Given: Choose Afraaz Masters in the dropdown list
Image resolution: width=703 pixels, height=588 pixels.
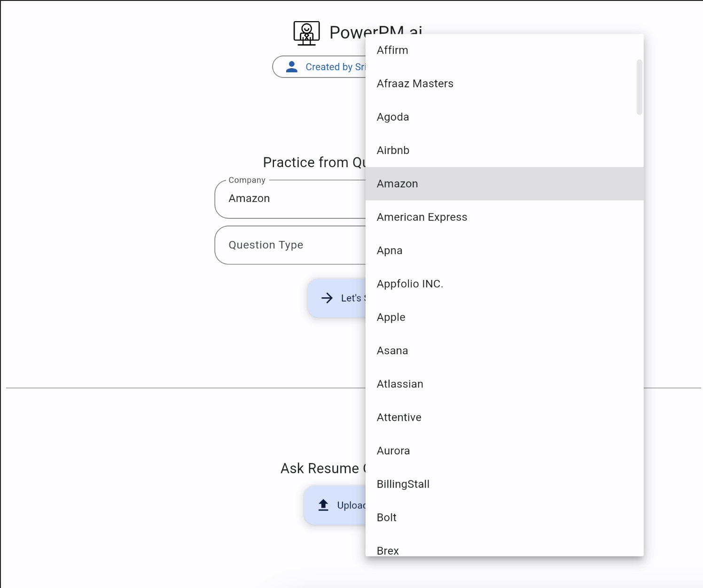Looking at the screenshot, I should [505, 84].
